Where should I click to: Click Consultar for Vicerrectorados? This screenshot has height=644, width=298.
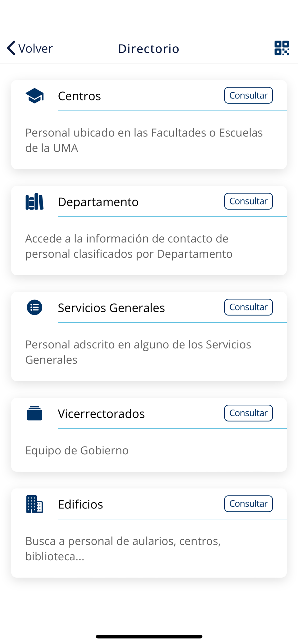tap(248, 413)
